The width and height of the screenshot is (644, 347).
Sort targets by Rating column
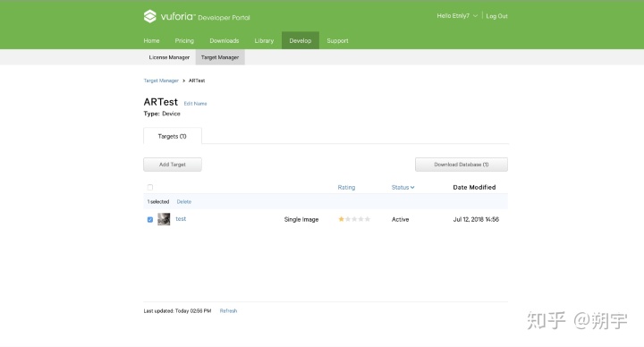pyautogui.click(x=346, y=187)
